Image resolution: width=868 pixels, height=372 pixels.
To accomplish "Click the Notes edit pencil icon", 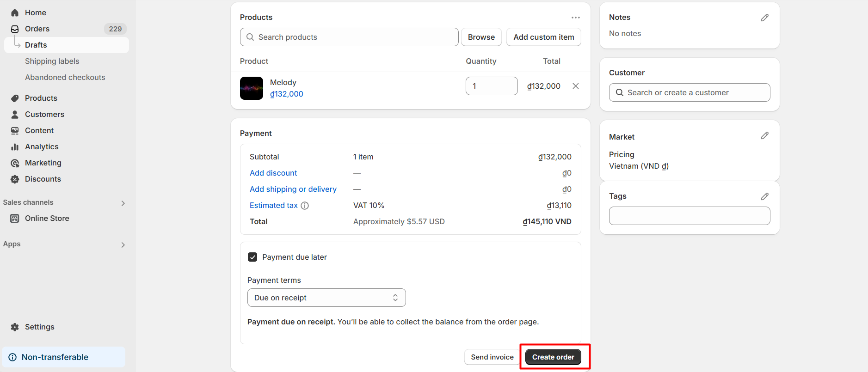I will point(764,18).
